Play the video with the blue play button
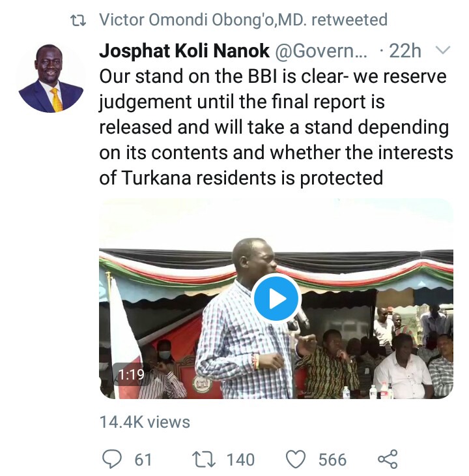The image size is (469, 476). coord(276,298)
